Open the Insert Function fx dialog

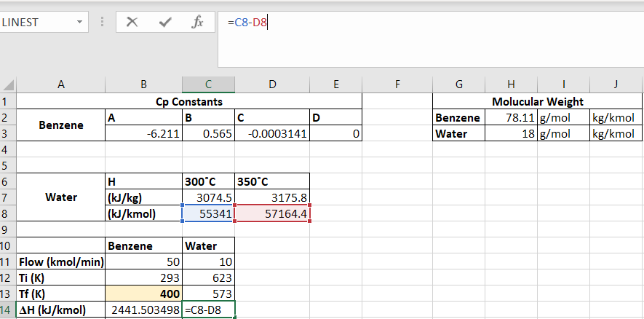coord(196,22)
